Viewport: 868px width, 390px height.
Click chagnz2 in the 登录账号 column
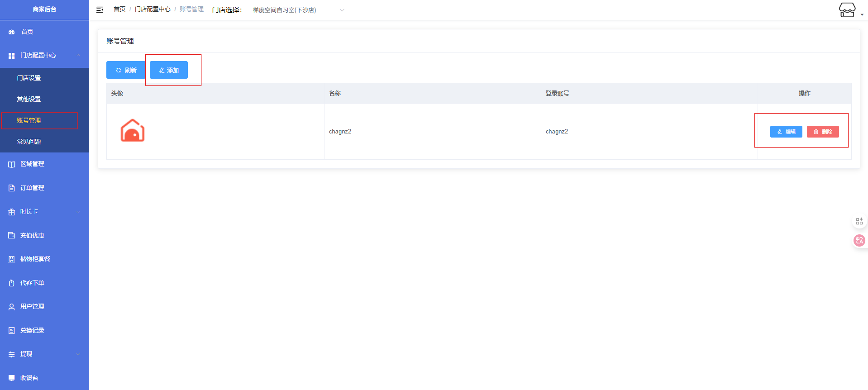pyautogui.click(x=557, y=131)
